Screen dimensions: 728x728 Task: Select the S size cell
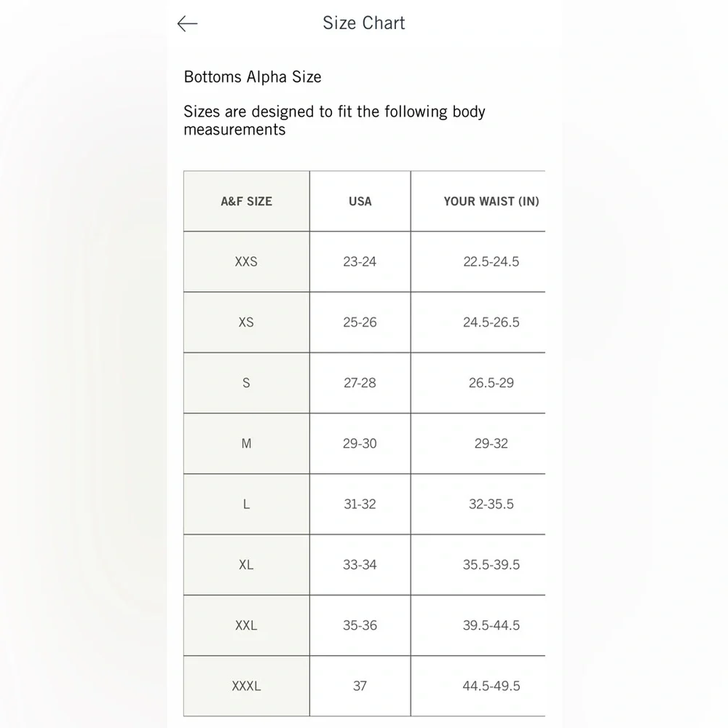(x=247, y=383)
